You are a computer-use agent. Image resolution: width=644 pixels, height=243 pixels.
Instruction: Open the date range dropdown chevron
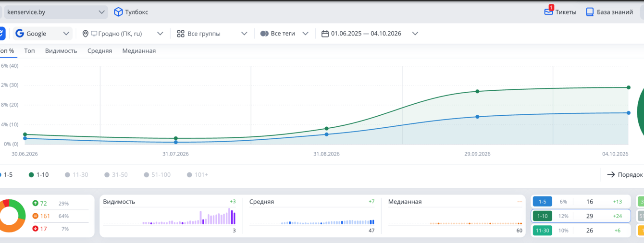(x=415, y=34)
